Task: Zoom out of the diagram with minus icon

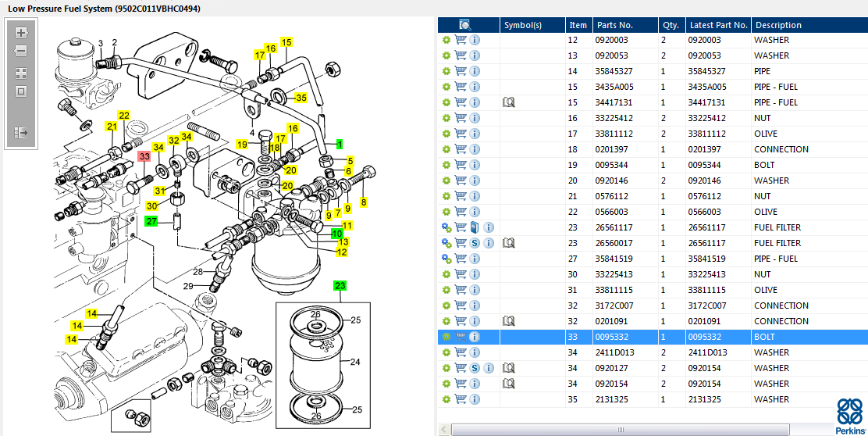Action: point(21,51)
